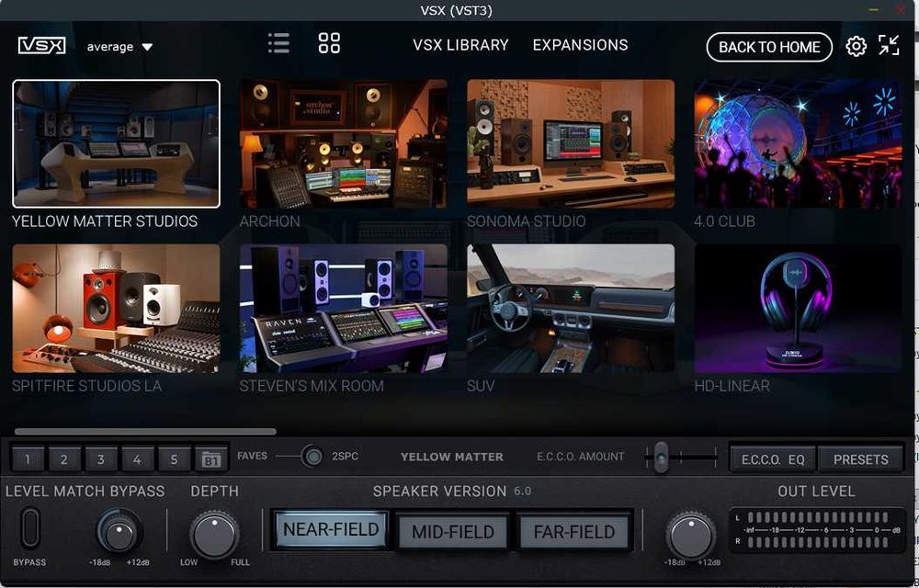Click the SPITFIRE STUDIOS LA label
The image size is (919, 588).
[86, 386]
